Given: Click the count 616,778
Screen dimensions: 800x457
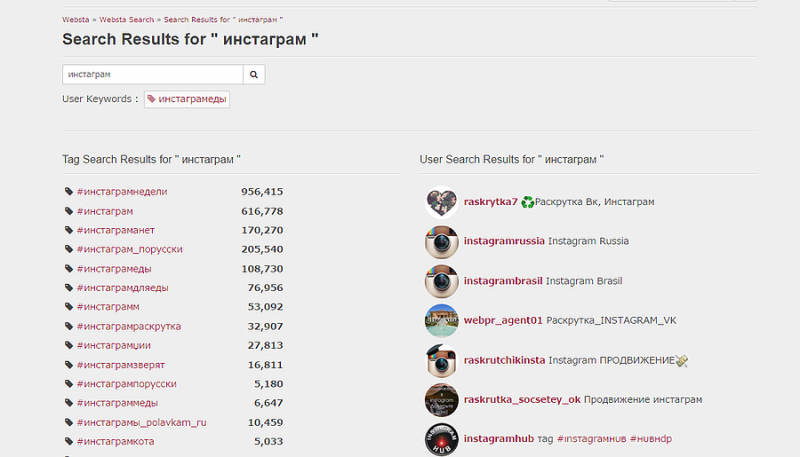Looking at the screenshot, I should pos(262,211).
